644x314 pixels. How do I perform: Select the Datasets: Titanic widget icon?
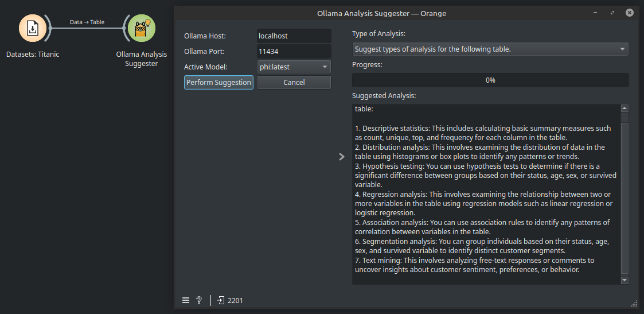(x=33, y=28)
